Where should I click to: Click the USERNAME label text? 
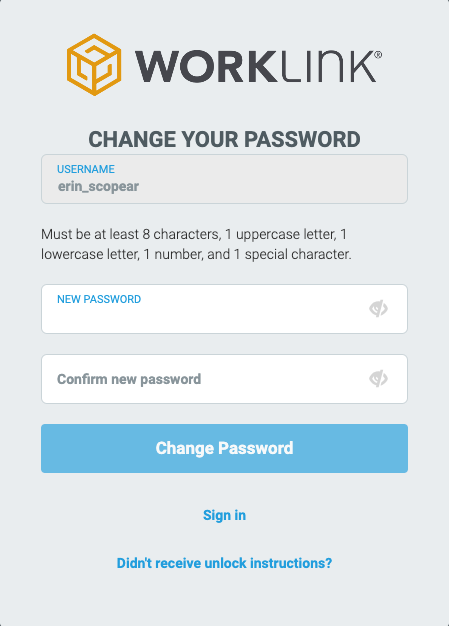pyautogui.click(x=86, y=169)
